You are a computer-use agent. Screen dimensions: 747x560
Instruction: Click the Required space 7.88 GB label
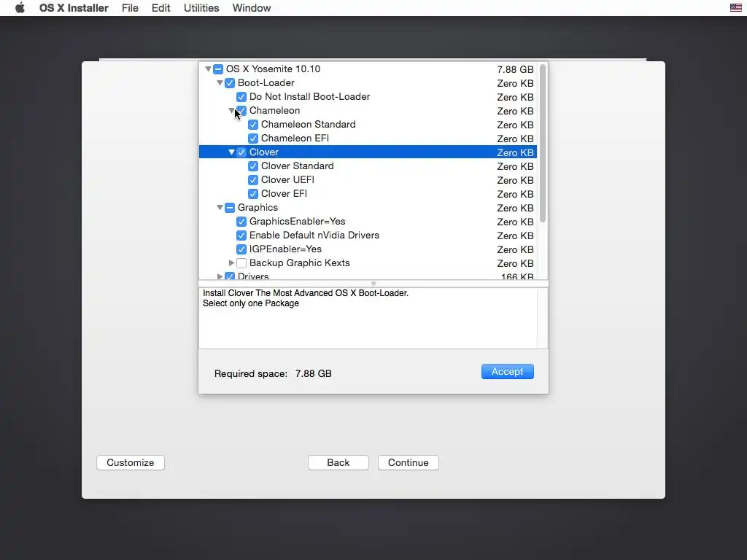click(273, 374)
